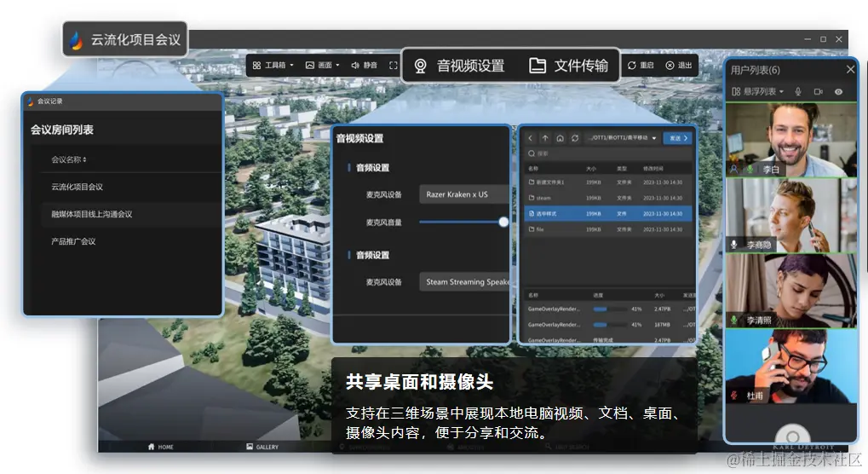Click the 修改时间 modified time column header
This screenshot has height=474, width=868.
[x=653, y=168]
